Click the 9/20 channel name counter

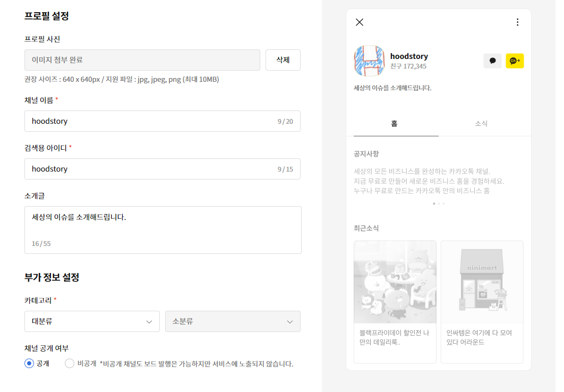click(285, 122)
